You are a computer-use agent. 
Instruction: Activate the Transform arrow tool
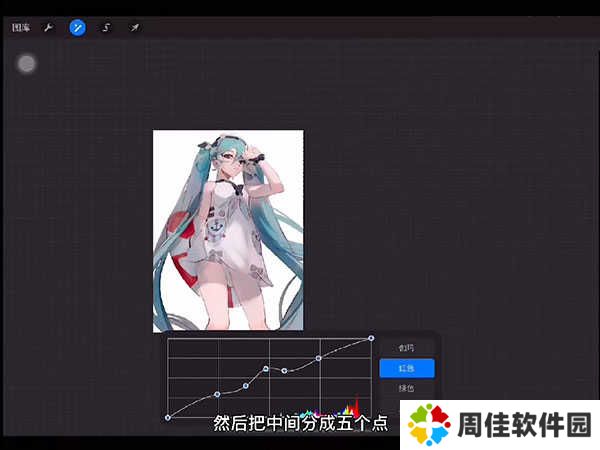click(134, 28)
